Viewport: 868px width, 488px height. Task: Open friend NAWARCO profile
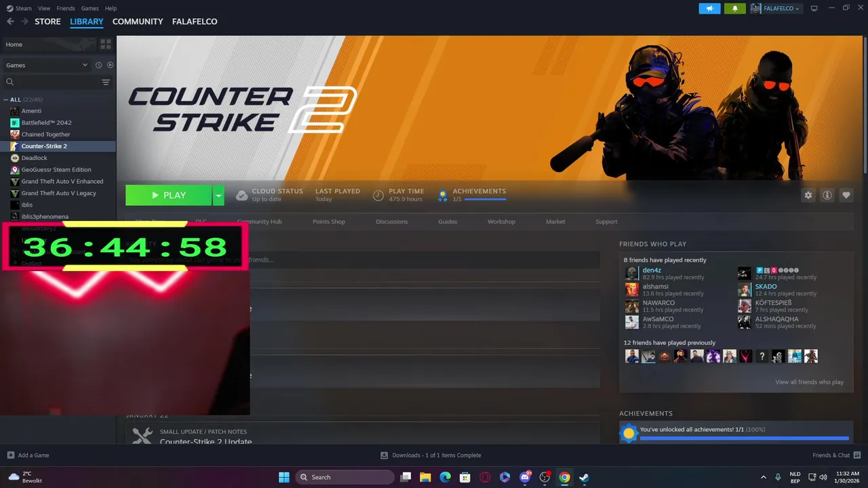[x=658, y=303]
